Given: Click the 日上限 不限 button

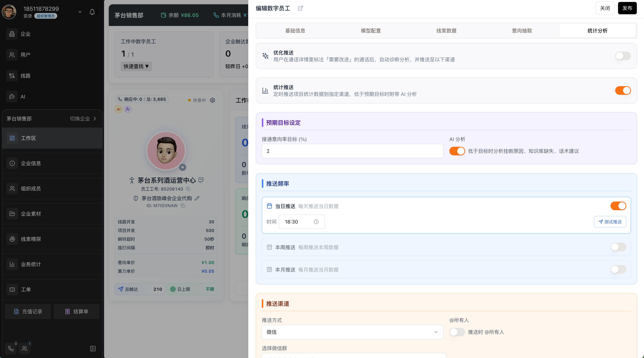Looking at the screenshot, I should click(192, 289).
